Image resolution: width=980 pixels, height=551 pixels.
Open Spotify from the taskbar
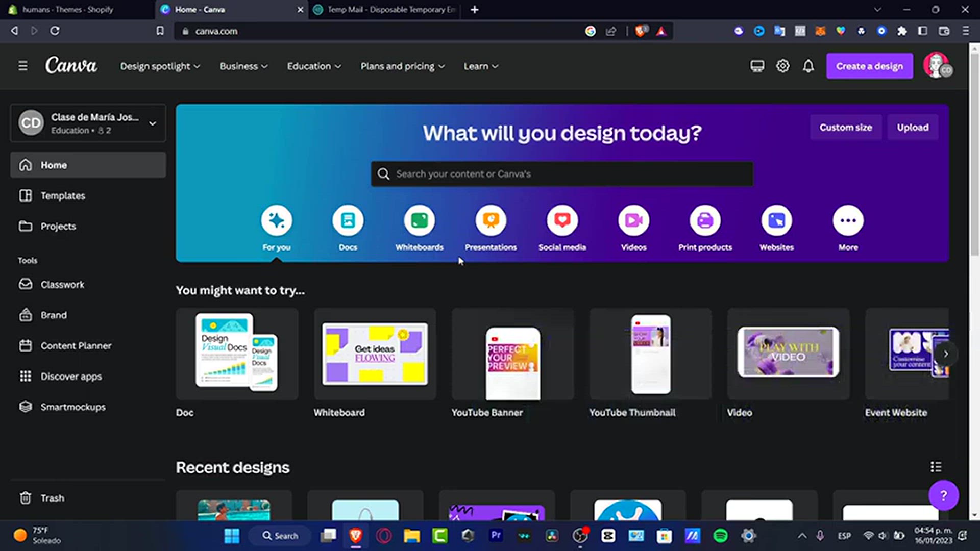click(720, 535)
